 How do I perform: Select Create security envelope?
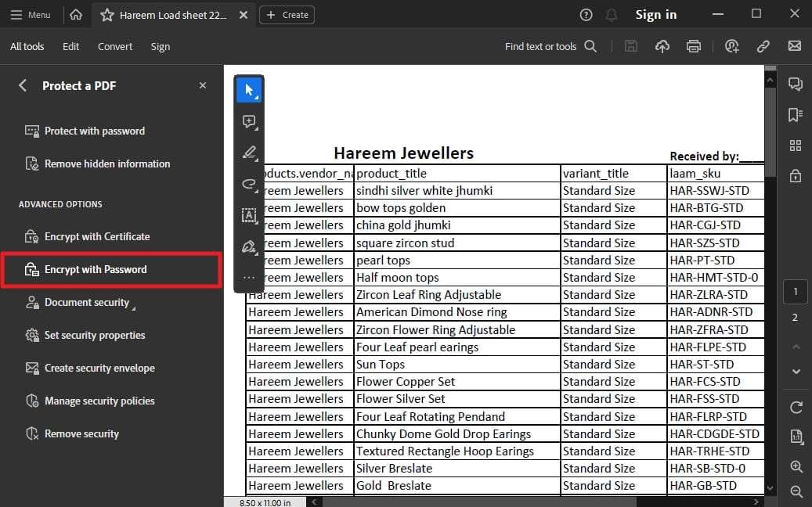pyautogui.click(x=91, y=368)
